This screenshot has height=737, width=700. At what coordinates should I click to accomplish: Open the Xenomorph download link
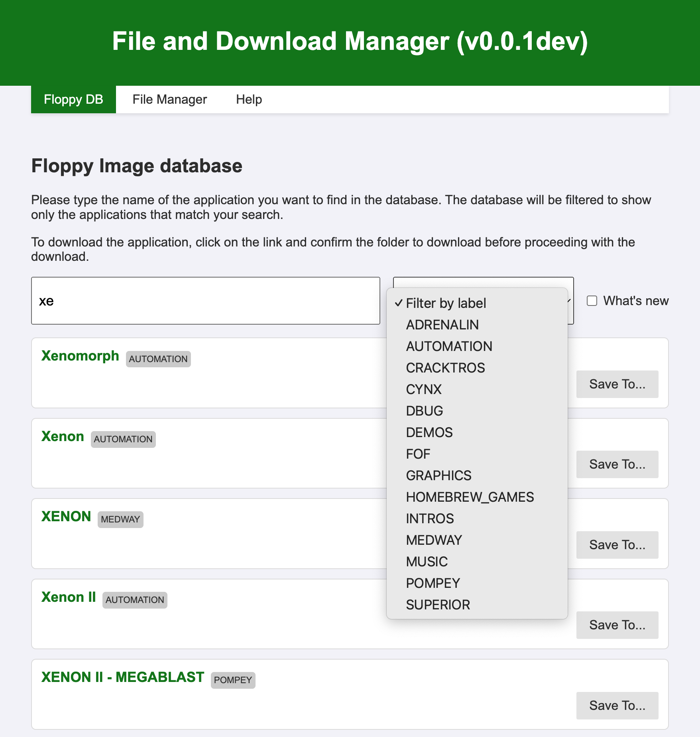tap(80, 356)
